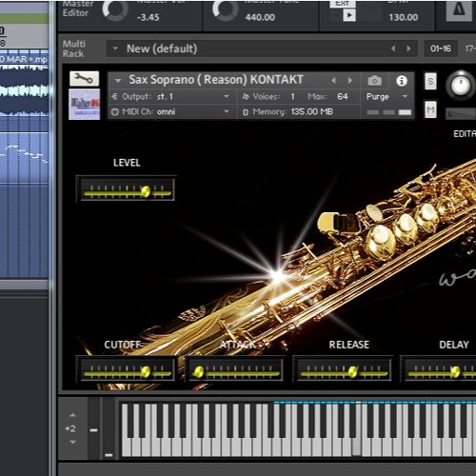Open the Sax Soprano instrument name dropdown arrow
Image resolution: width=476 pixels, height=476 pixels.
tap(118, 81)
